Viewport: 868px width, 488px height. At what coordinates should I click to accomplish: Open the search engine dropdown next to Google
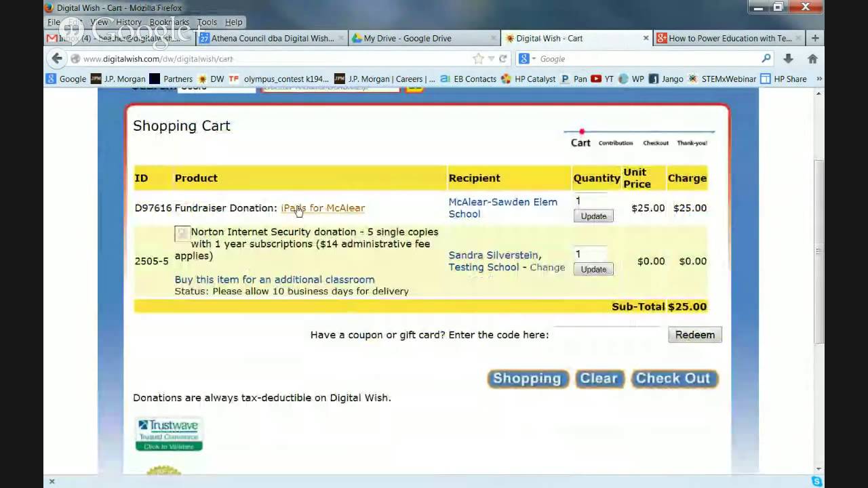[528, 59]
